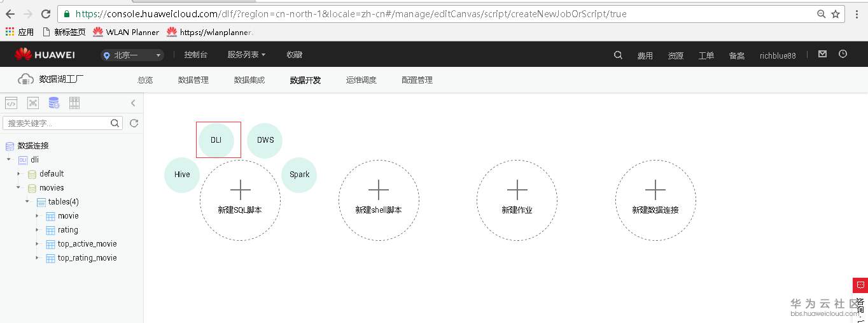Image resolution: width=868 pixels, height=323 pixels.
Task: Click the header search magnifier icon
Action: point(618,55)
